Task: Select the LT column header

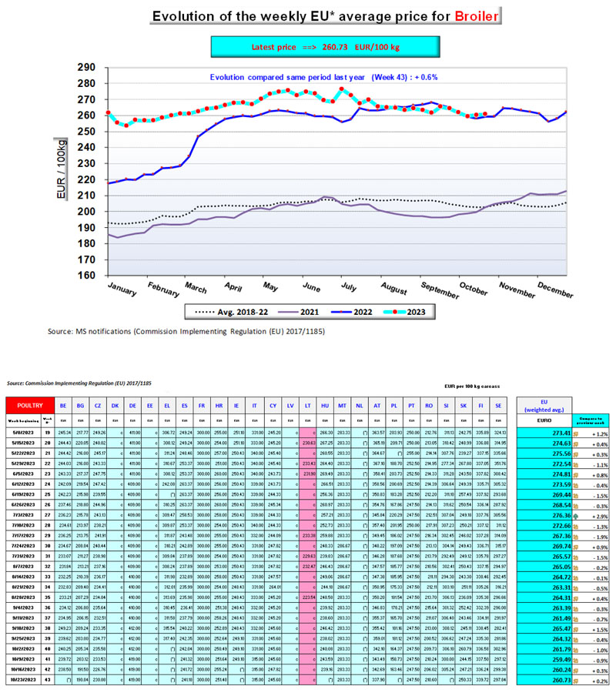Action: click(x=307, y=405)
